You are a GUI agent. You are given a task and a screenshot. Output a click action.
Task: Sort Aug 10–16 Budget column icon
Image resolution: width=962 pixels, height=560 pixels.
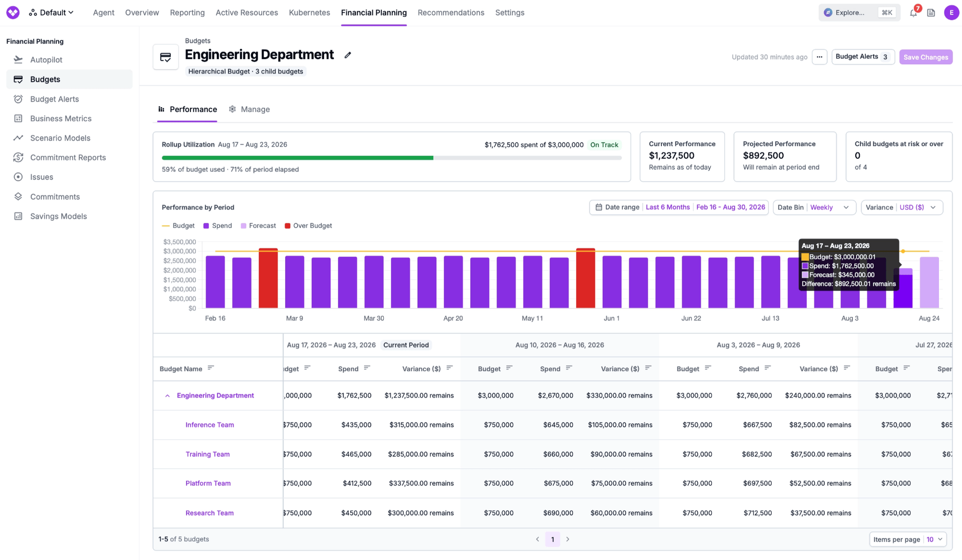(509, 368)
